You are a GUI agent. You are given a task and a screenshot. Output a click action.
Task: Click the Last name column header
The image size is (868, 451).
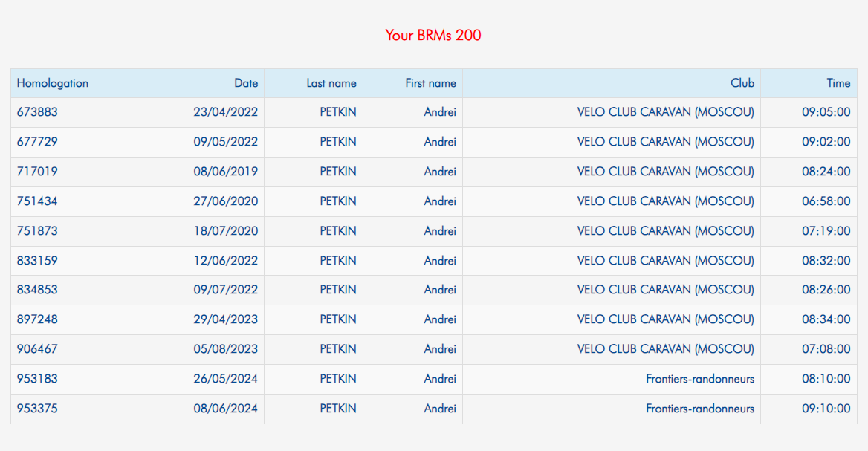[331, 83]
